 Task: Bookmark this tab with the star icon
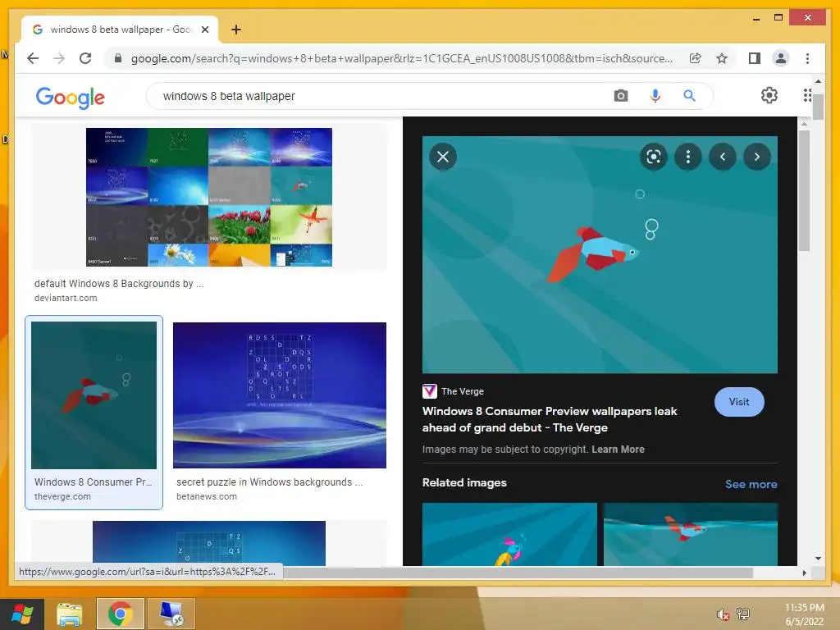click(x=722, y=58)
